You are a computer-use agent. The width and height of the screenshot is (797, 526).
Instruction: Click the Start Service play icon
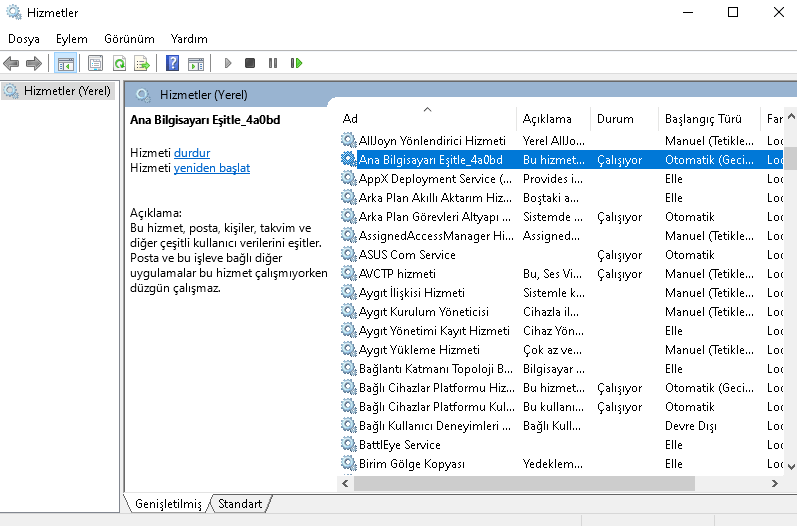coord(228,63)
